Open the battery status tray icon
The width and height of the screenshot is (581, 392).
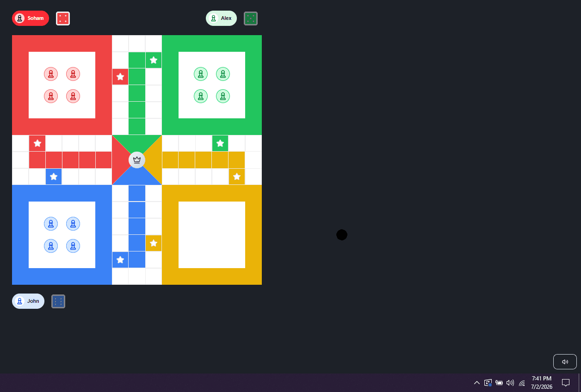499,383
